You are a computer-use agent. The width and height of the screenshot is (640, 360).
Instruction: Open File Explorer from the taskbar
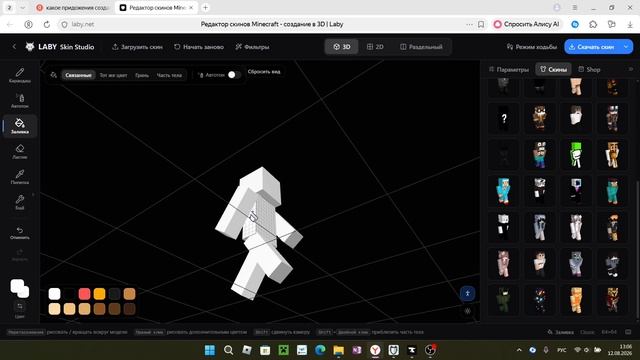point(338,350)
